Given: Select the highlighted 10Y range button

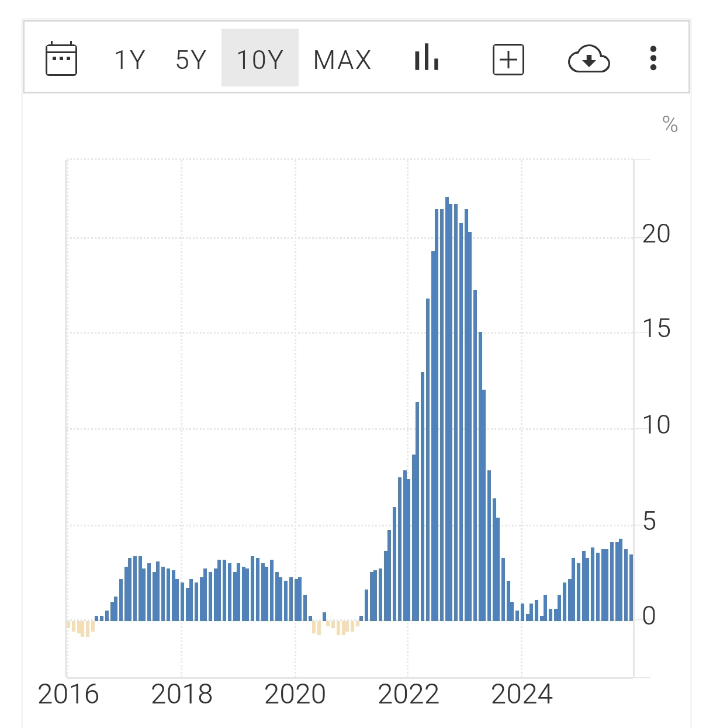Looking at the screenshot, I should coord(260,60).
